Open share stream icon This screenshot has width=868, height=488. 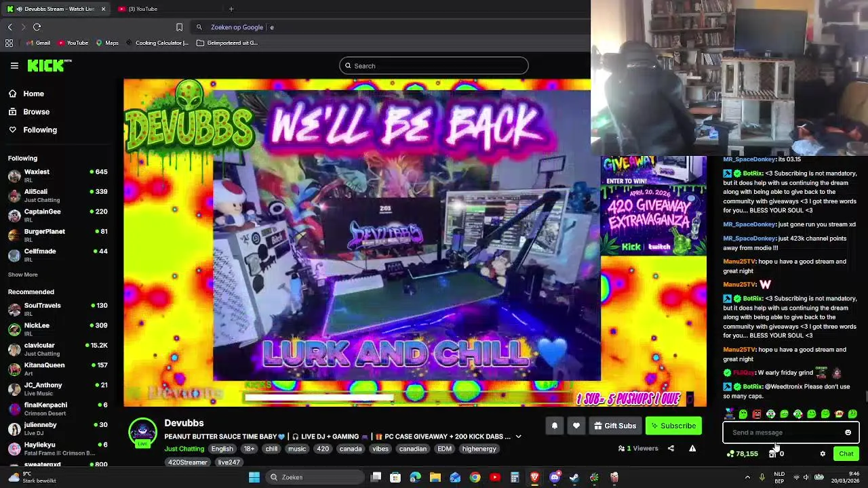pos(671,448)
